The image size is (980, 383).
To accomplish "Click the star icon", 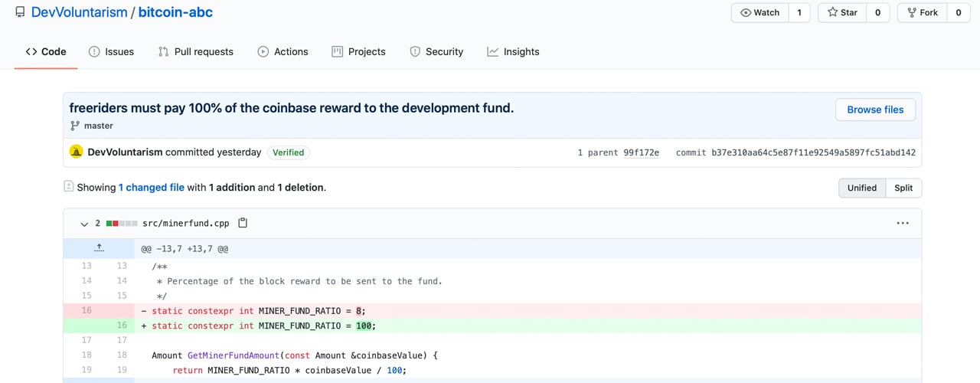I will click(832, 12).
